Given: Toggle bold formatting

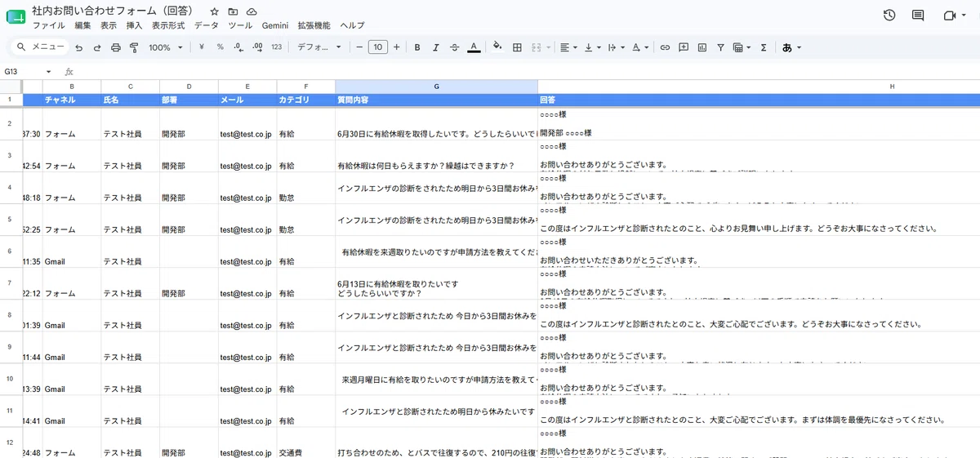Looking at the screenshot, I should point(417,47).
